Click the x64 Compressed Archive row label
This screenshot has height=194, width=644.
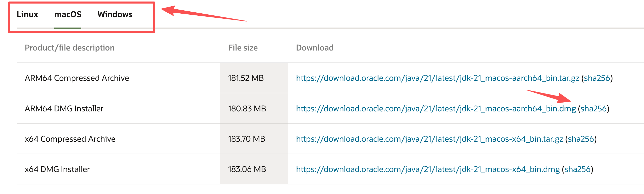tap(70, 139)
